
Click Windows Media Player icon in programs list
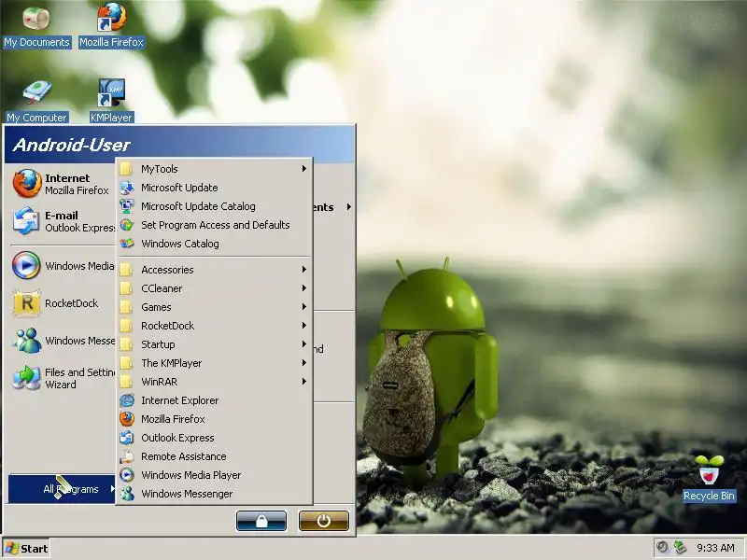click(x=127, y=475)
